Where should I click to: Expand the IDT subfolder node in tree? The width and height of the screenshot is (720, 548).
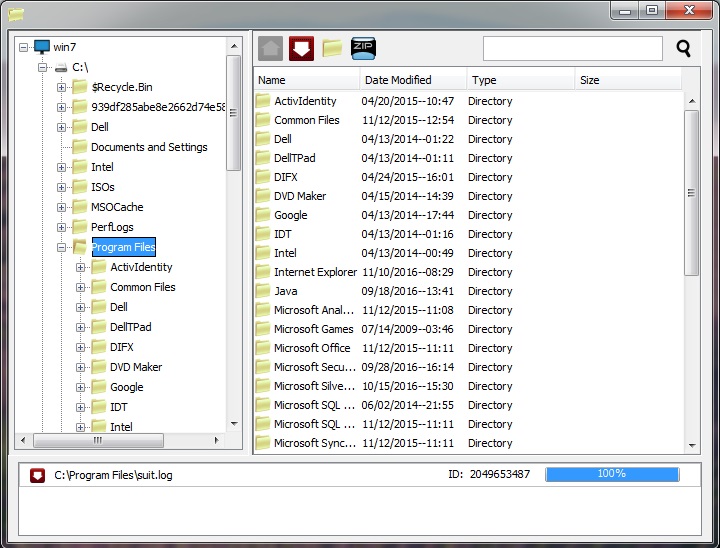coord(80,407)
